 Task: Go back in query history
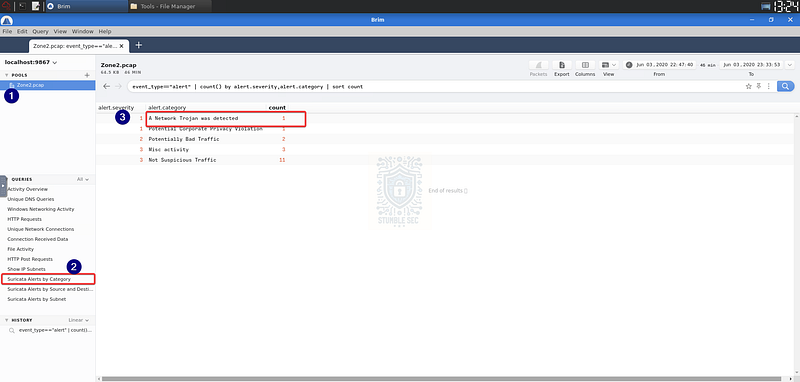(x=106, y=86)
